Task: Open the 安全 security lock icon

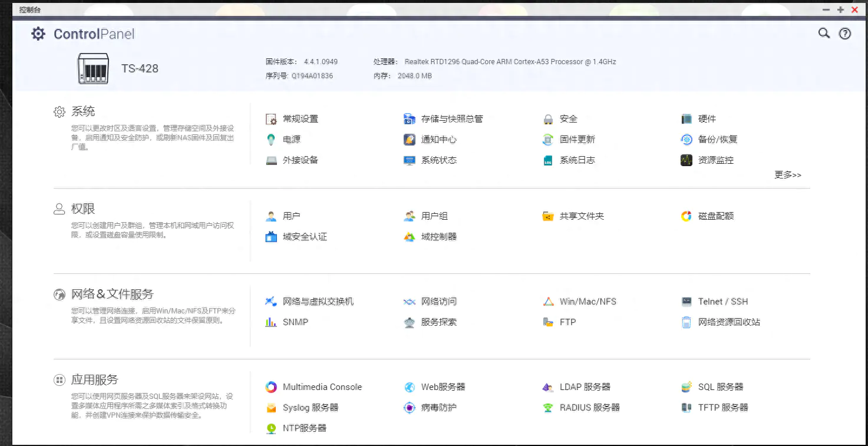Action: tap(548, 119)
